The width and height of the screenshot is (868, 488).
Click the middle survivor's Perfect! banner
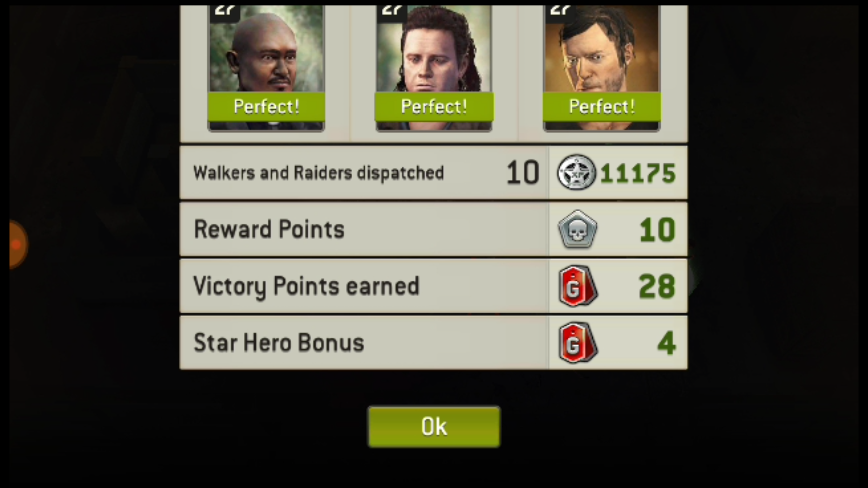[x=434, y=106]
